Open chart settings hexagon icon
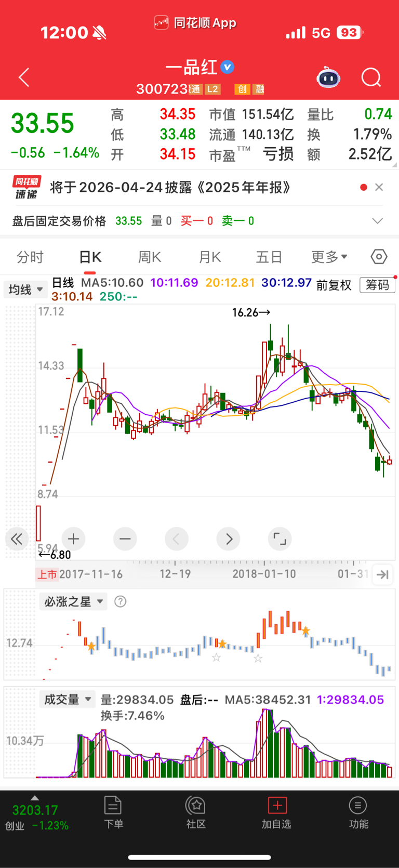 pyautogui.click(x=379, y=257)
